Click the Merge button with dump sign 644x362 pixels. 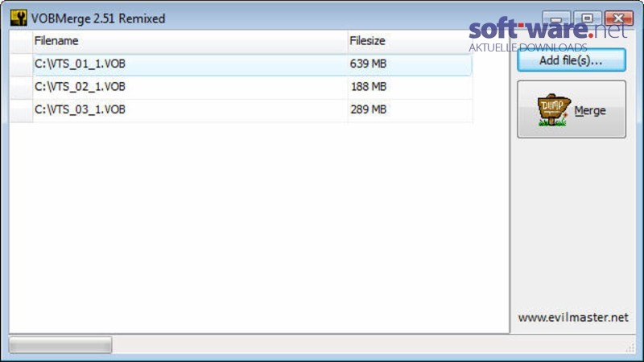click(572, 109)
